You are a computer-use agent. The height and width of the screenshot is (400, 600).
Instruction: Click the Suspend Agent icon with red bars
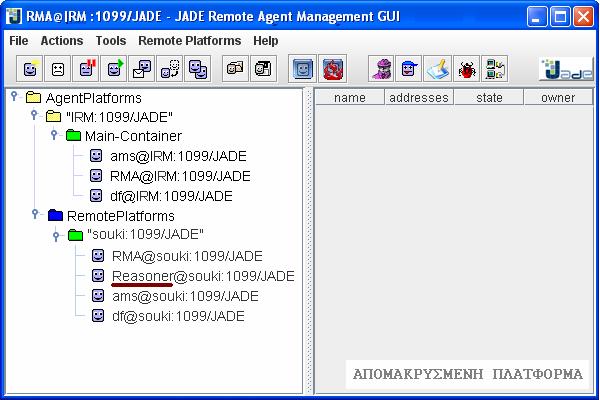[x=86, y=69]
